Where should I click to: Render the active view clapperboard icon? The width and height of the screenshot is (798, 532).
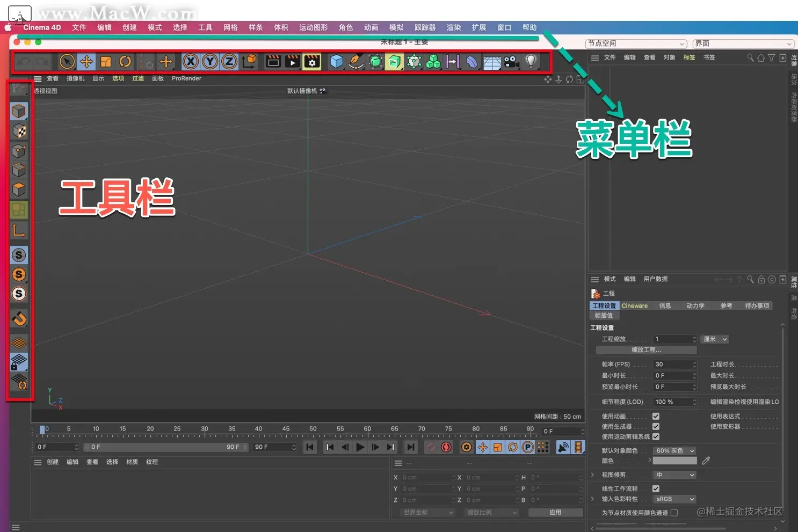click(x=273, y=62)
